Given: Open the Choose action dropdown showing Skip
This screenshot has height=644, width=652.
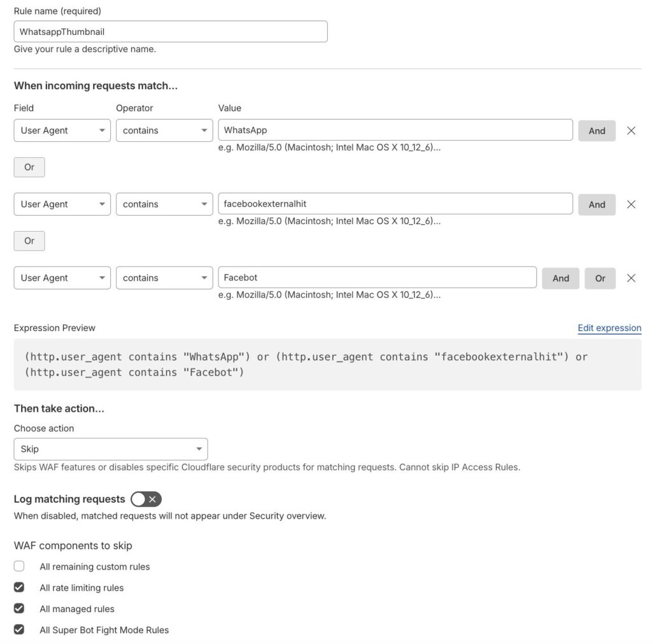Looking at the screenshot, I should [110, 449].
